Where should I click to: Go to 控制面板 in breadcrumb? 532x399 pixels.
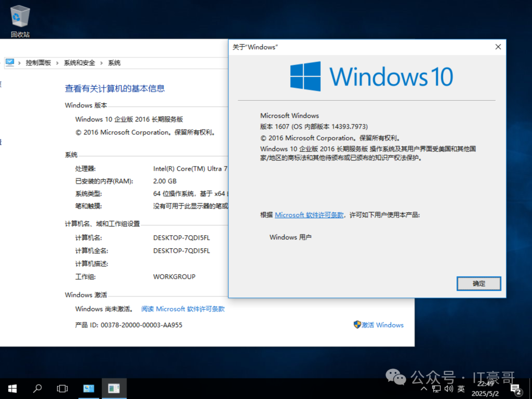[38, 63]
